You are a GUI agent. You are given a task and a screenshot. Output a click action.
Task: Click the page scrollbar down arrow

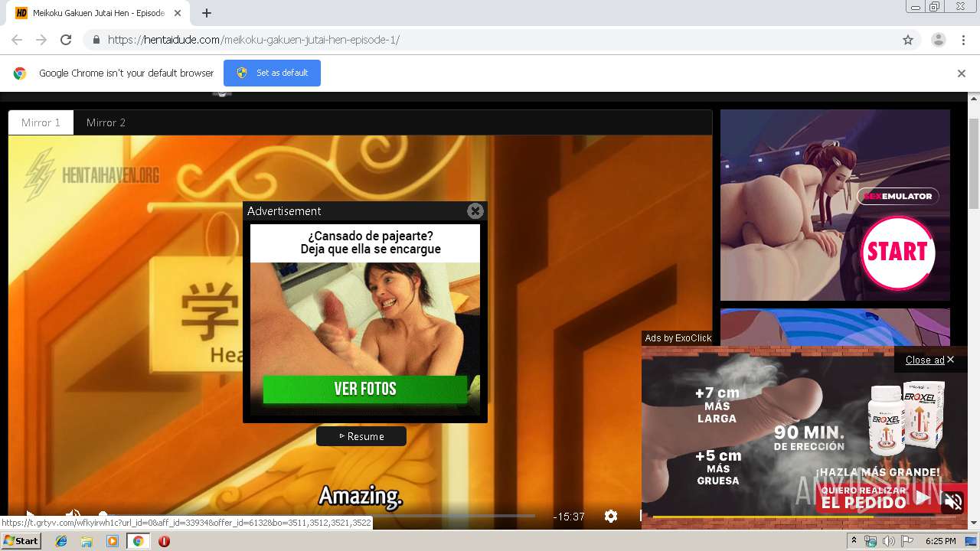(x=974, y=523)
